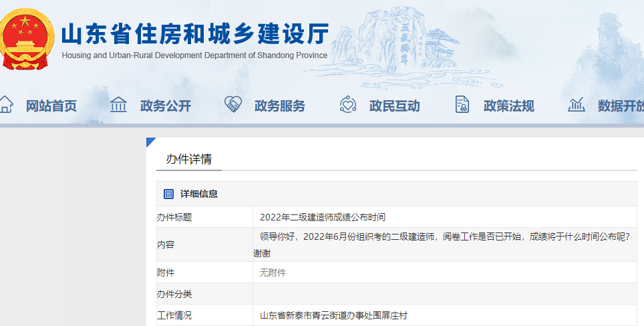This screenshot has width=644, height=326.
Task: Open the 政务服务 navigation menu
Action: (x=280, y=106)
